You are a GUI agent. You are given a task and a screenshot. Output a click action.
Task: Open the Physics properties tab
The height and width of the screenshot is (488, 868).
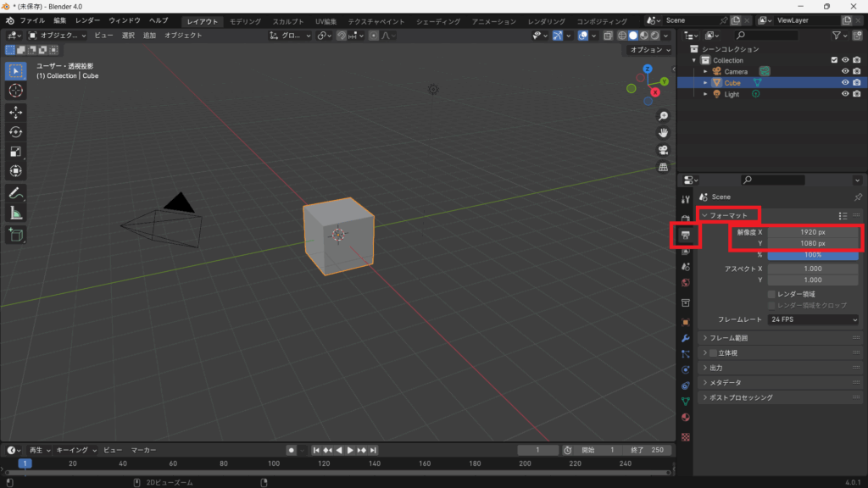point(685,369)
